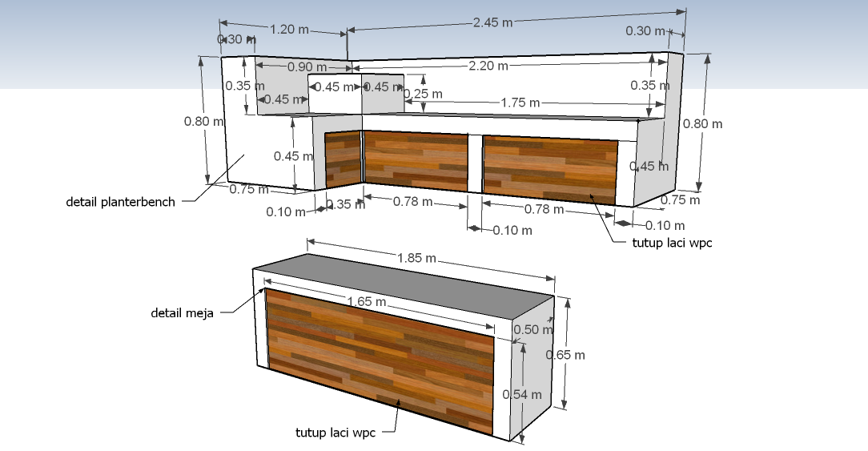Image resolution: width=868 pixels, height=451 pixels.
Task: Click 0.10 m label next to 0.35 m
Action: [x=286, y=212]
